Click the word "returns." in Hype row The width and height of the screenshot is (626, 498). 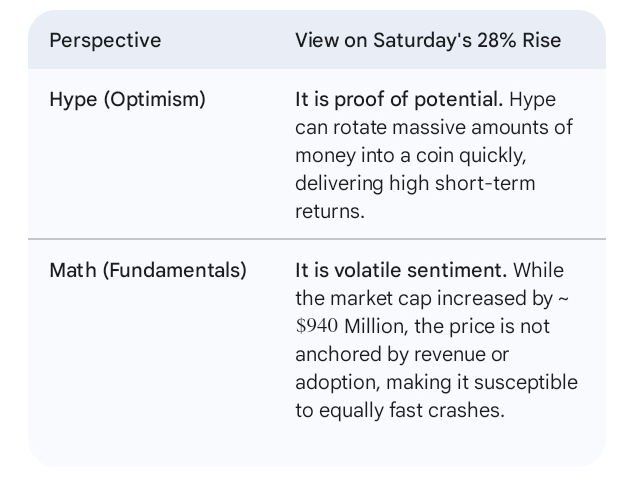click(x=327, y=212)
